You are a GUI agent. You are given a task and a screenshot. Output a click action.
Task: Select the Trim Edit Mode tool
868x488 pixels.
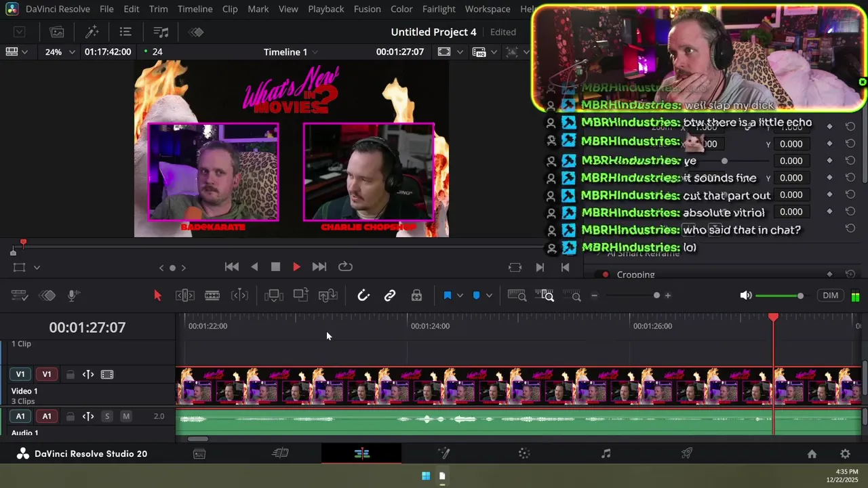click(185, 296)
